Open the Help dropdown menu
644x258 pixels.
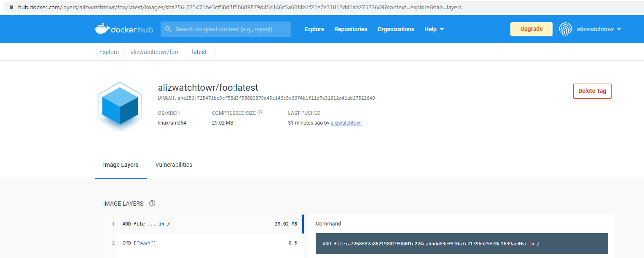coord(434,29)
